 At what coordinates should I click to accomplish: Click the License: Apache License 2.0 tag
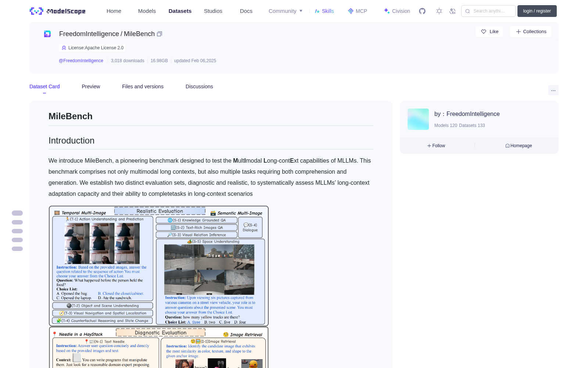point(92,48)
